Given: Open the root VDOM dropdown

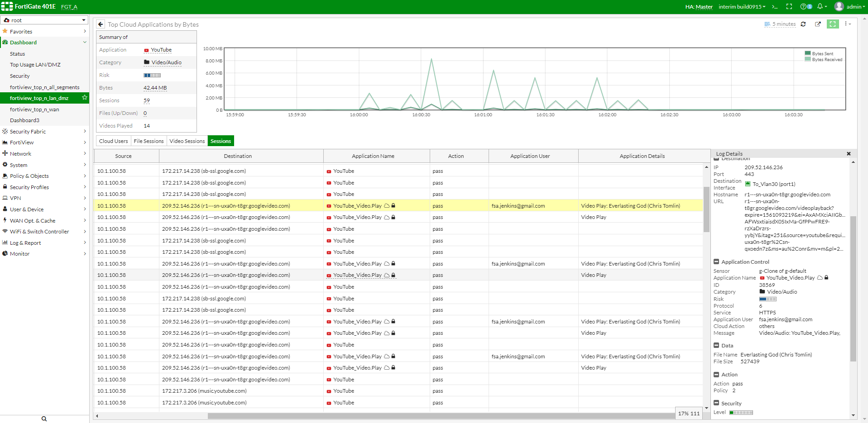Looking at the screenshot, I should [44, 20].
